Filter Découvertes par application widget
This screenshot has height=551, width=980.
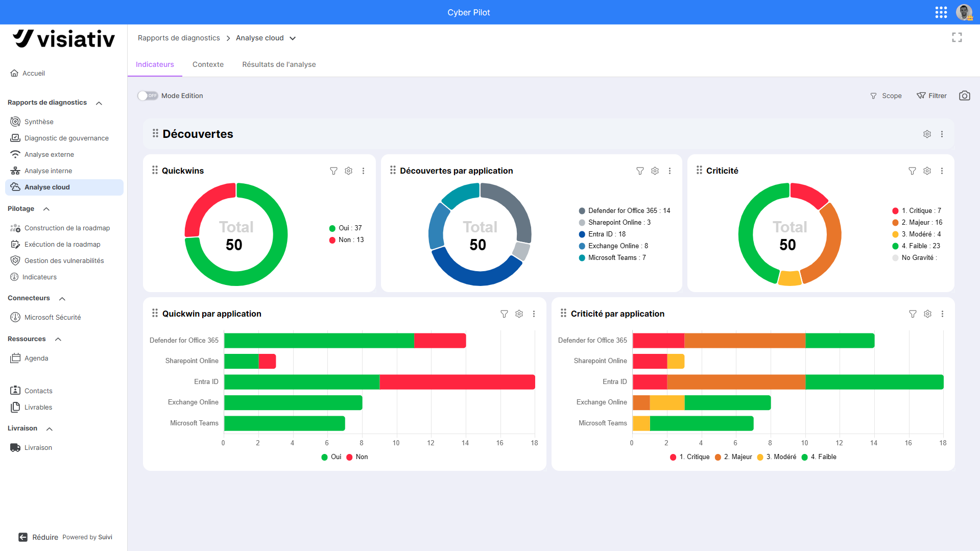pyautogui.click(x=640, y=171)
